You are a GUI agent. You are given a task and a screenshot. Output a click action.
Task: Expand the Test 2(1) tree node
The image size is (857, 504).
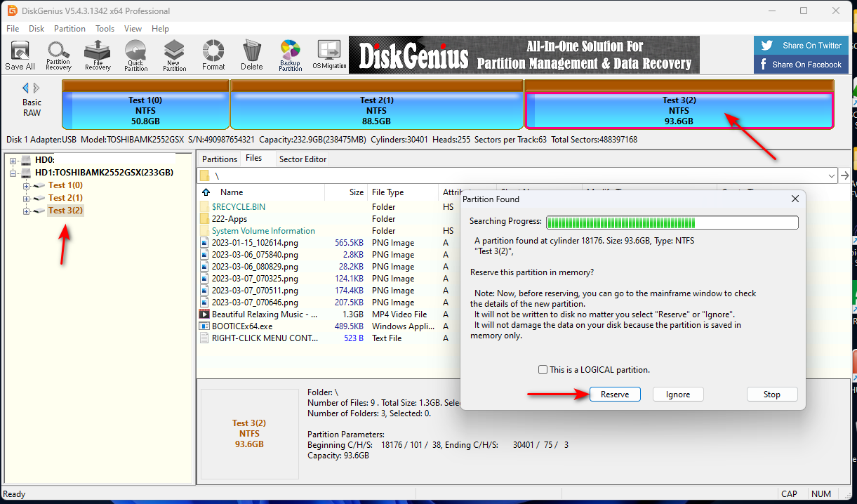pyautogui.click(x=27, y=198)
